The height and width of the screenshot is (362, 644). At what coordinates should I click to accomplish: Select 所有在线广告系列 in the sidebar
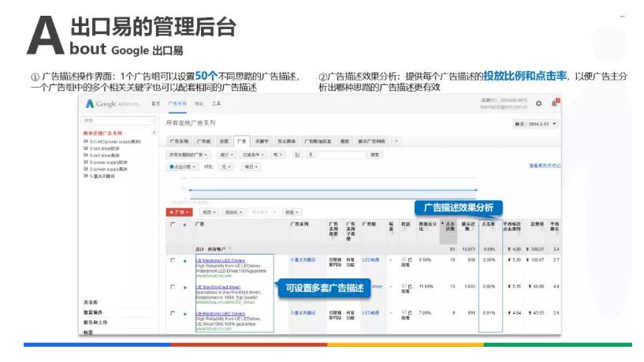[102, 133]
